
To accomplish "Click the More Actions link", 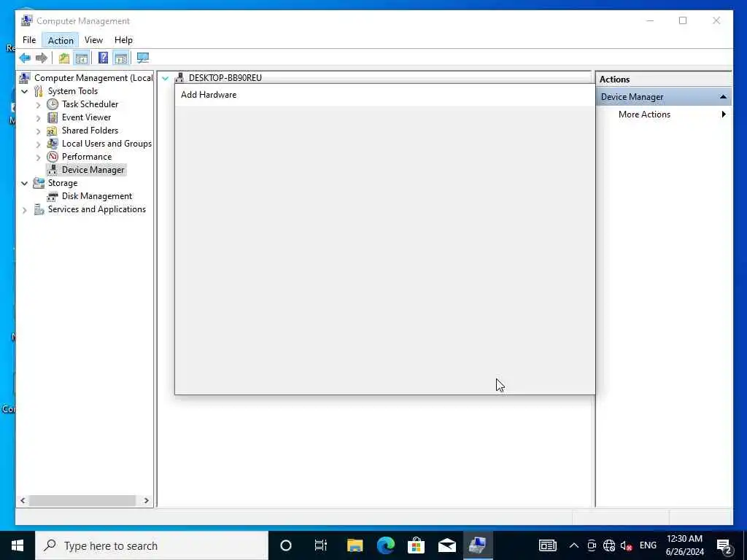I will point(644,114).
